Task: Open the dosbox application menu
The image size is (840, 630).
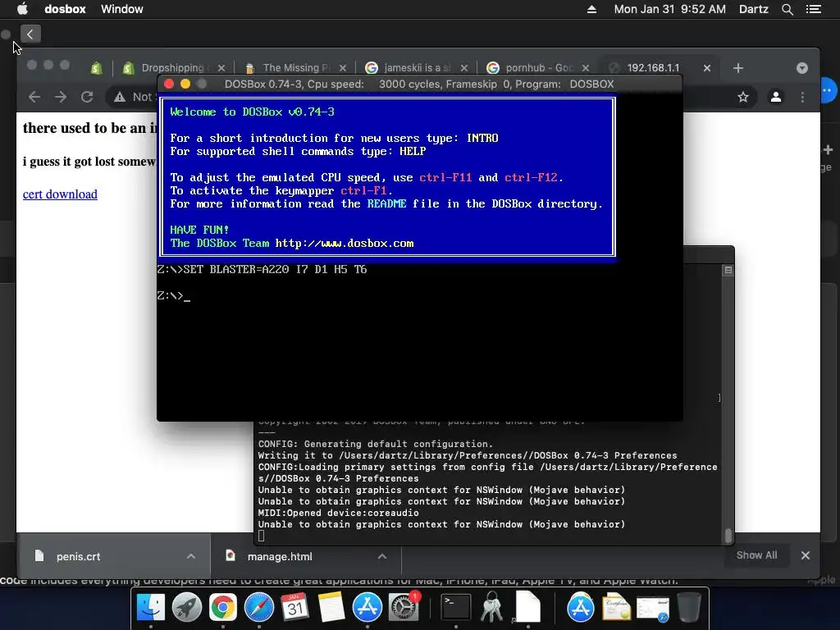Action: [x=65, y=9]
